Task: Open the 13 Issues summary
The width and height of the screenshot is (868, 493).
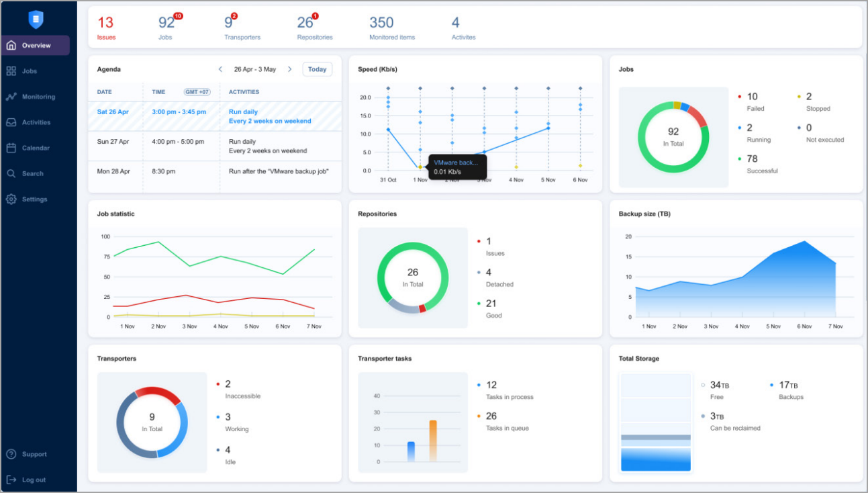Action: coord(106,28)
